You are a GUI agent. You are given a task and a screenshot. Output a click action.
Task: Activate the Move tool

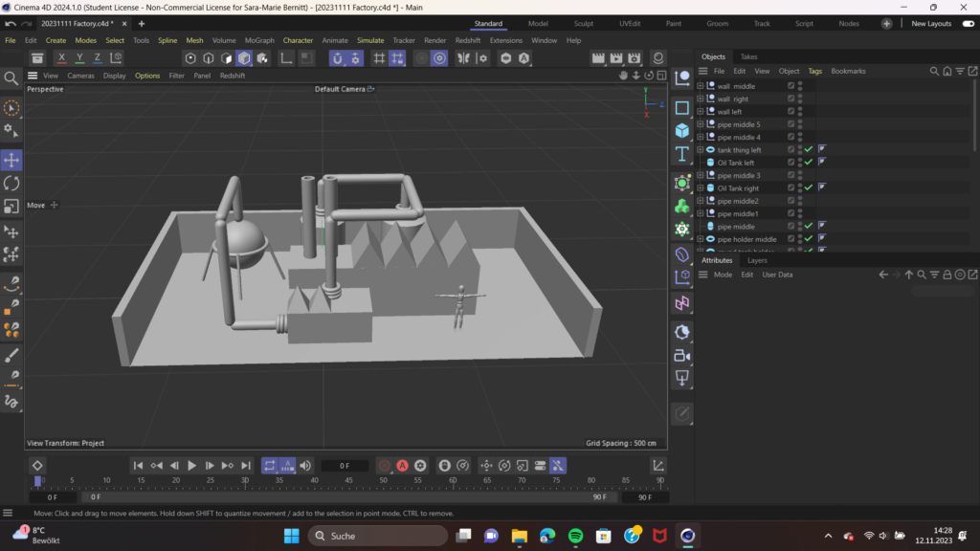coord(11,160)
